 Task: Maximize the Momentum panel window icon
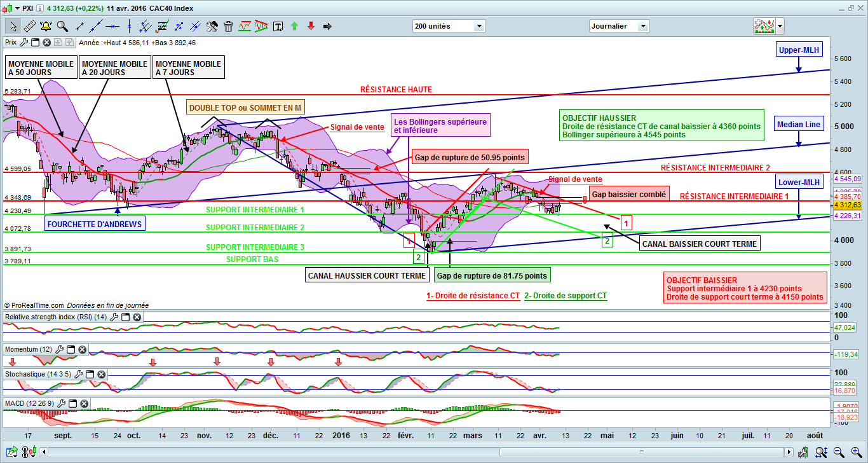[71, 349]
